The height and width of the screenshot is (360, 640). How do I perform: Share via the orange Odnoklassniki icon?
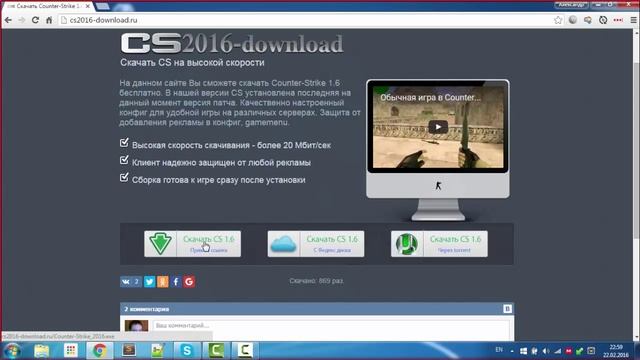pos(162,282)
